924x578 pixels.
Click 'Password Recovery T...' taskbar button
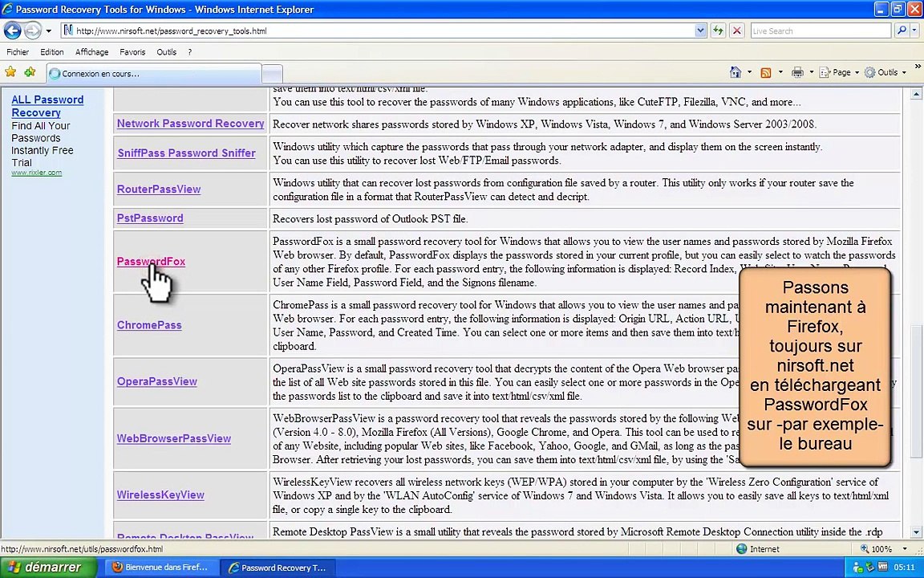point(278,568)
